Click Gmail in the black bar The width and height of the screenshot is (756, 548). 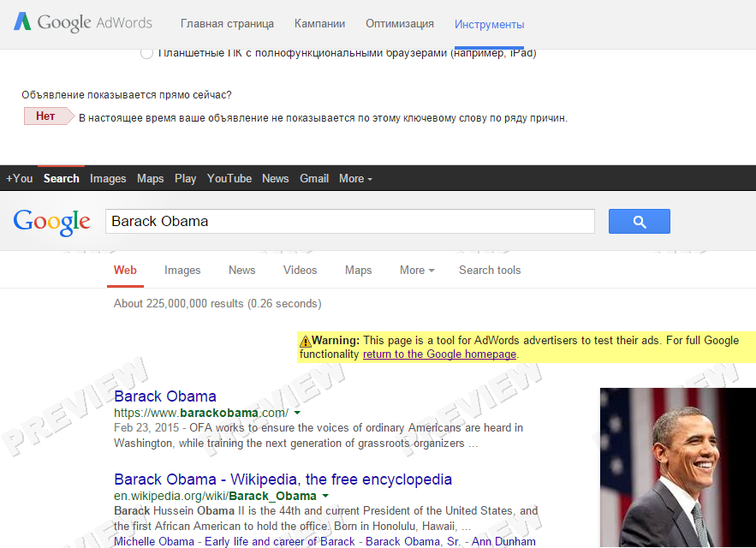pos(314,178)
